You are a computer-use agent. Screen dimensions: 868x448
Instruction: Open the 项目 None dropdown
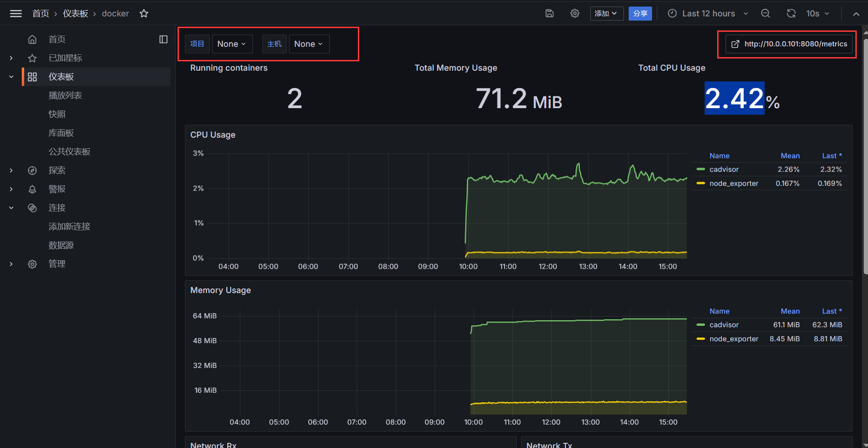pyautogui.click(x=232, y=44)
